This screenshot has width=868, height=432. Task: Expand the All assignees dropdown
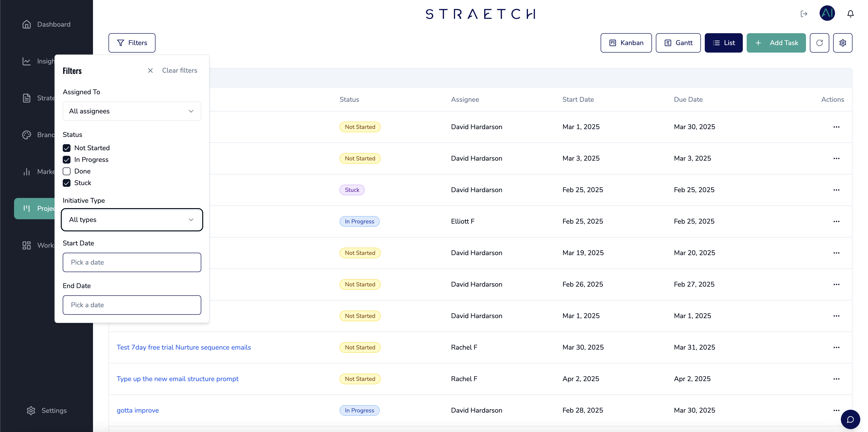coord(132,111)
